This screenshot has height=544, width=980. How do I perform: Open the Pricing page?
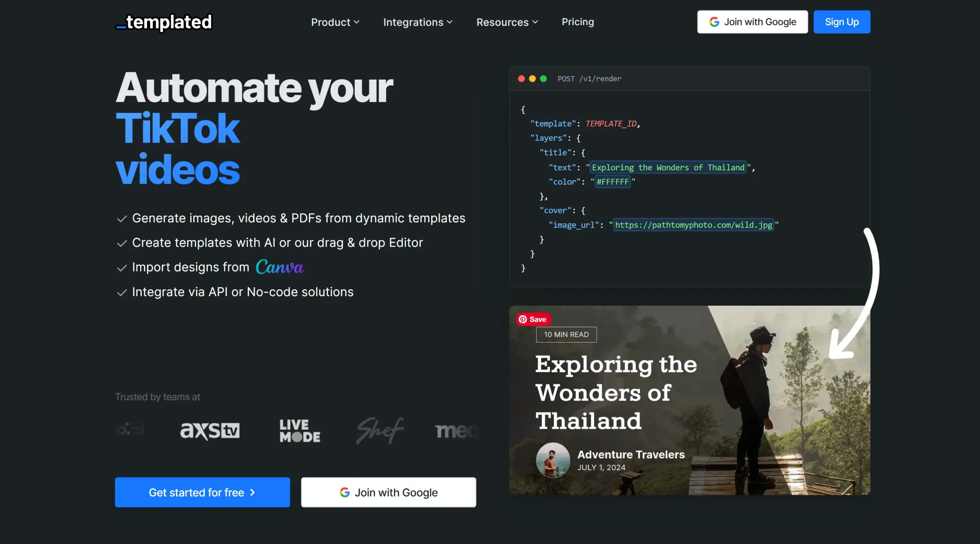578,22
